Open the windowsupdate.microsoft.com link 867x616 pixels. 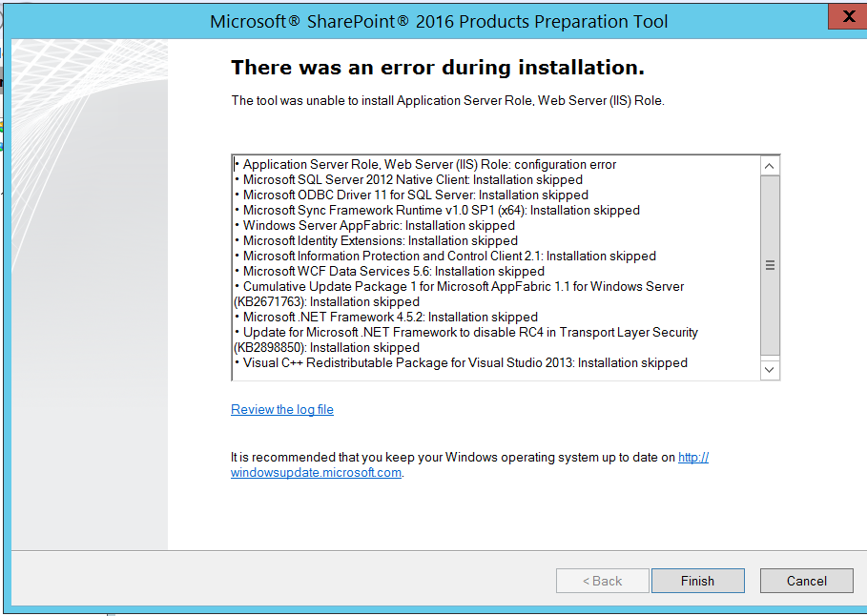click(316, 472)
